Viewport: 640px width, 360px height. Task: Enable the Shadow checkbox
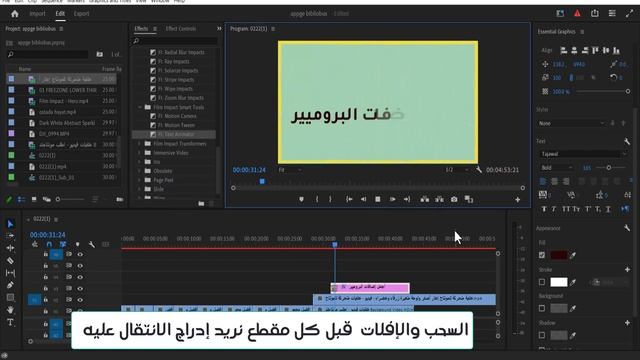coord(542,335)
